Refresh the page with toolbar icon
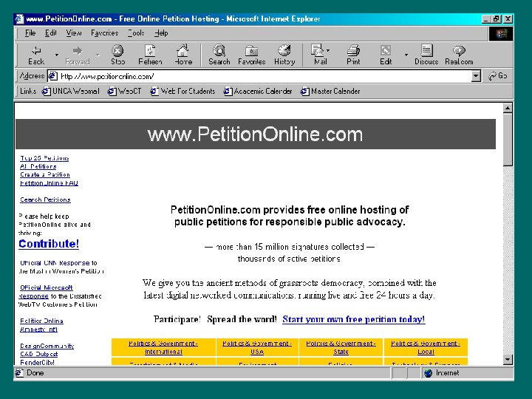 click(150, 55)
